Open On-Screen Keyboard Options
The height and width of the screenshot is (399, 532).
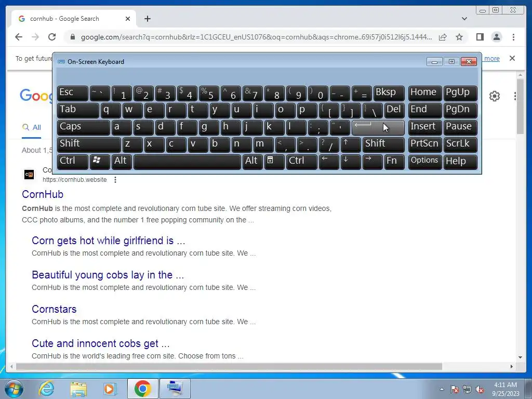tap(425, 162)
